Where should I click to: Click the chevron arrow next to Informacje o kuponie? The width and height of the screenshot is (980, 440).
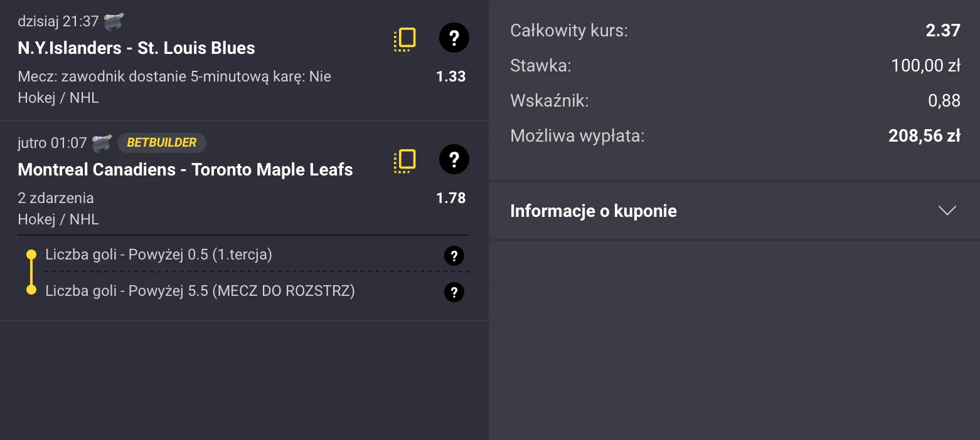coord(947,211)
